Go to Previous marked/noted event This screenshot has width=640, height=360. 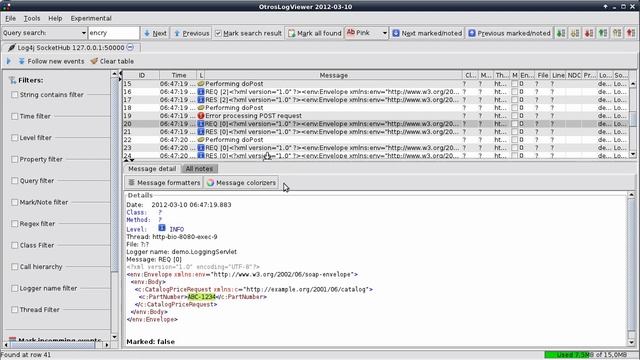coord(509,33)
